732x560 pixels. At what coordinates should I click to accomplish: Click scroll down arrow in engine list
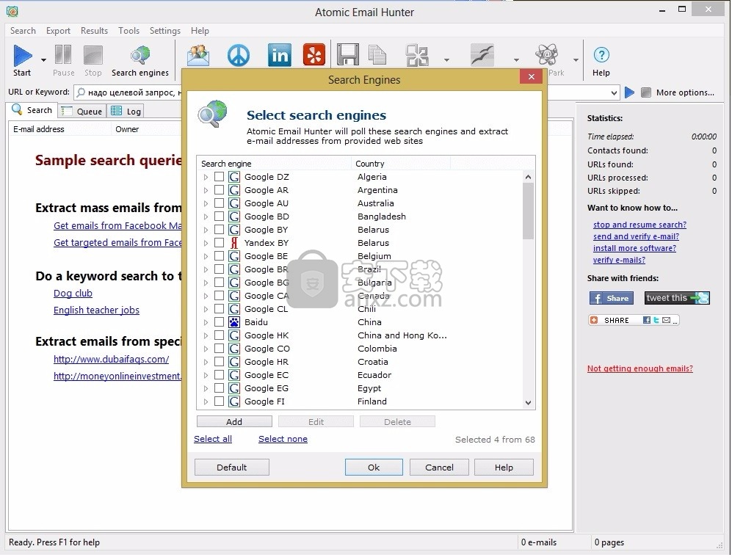pyautogui.click(x=528, y=402)
